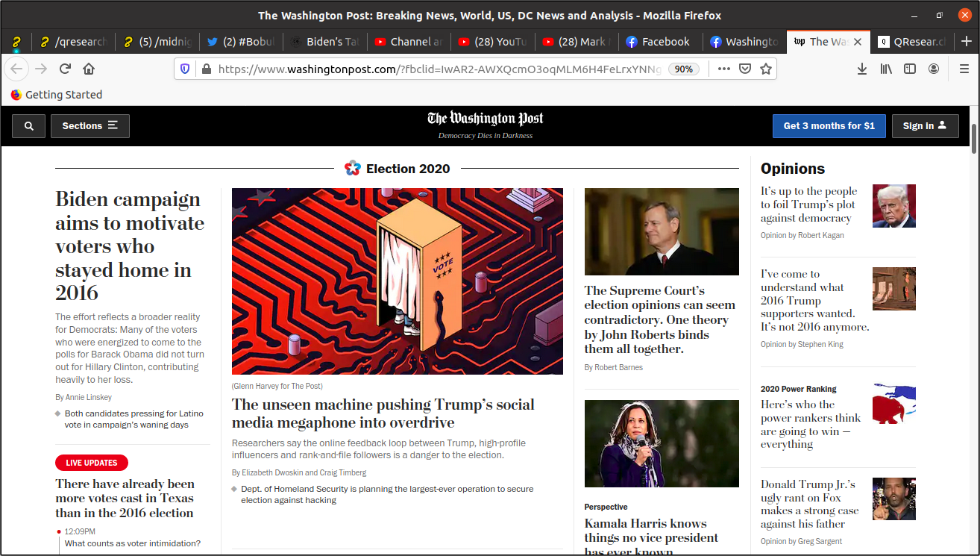980x556 pixels.
Task: Show site security padlock info
Action: point(207,69)
